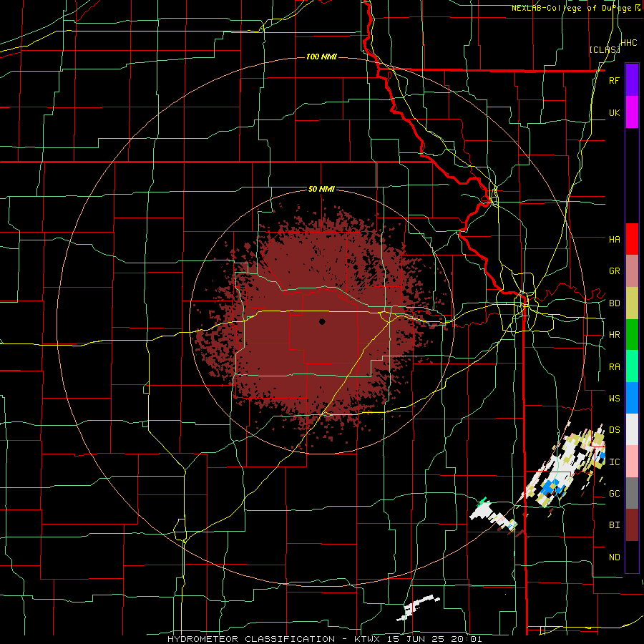Click the RF legend label
Viewport: 644px width, 644px height.
coord(614,80)
